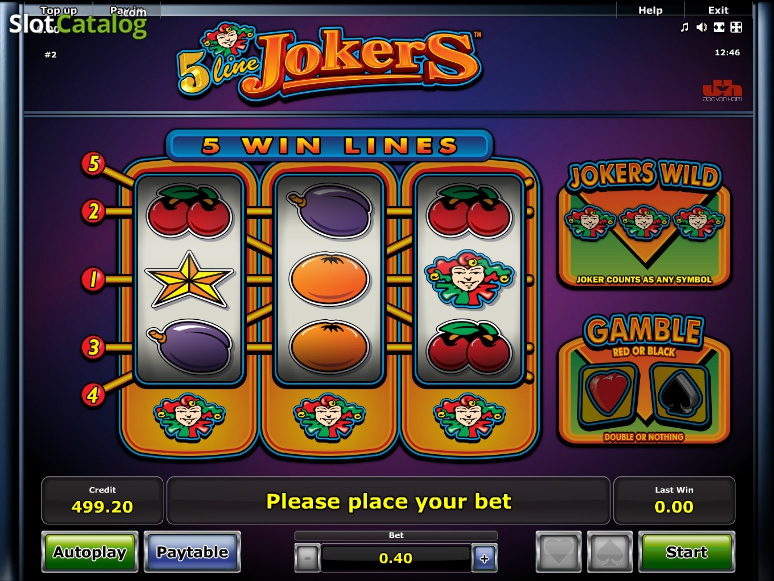Click win line 5 marker
This screenshot has height=581, width=774.
[x=93, y=163]
